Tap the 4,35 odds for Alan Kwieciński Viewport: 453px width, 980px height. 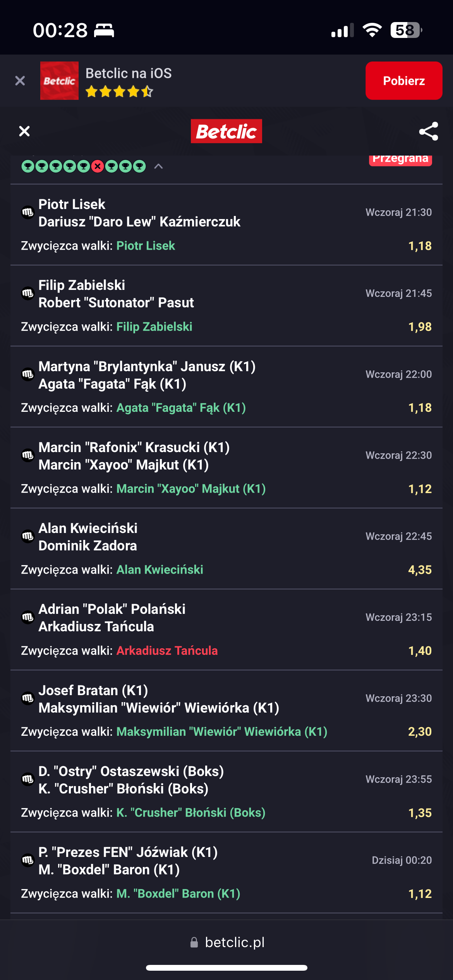[x=420, y=570]
